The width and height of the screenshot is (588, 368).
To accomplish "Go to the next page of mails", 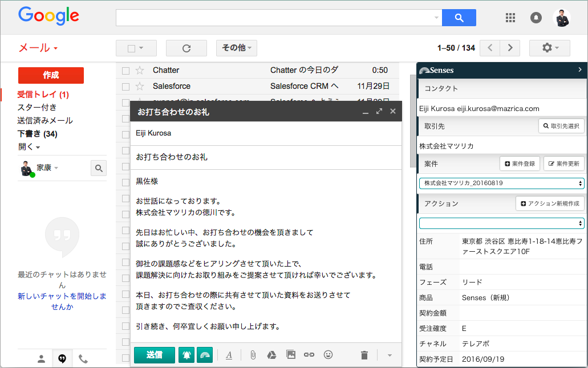I will (510, 48).
